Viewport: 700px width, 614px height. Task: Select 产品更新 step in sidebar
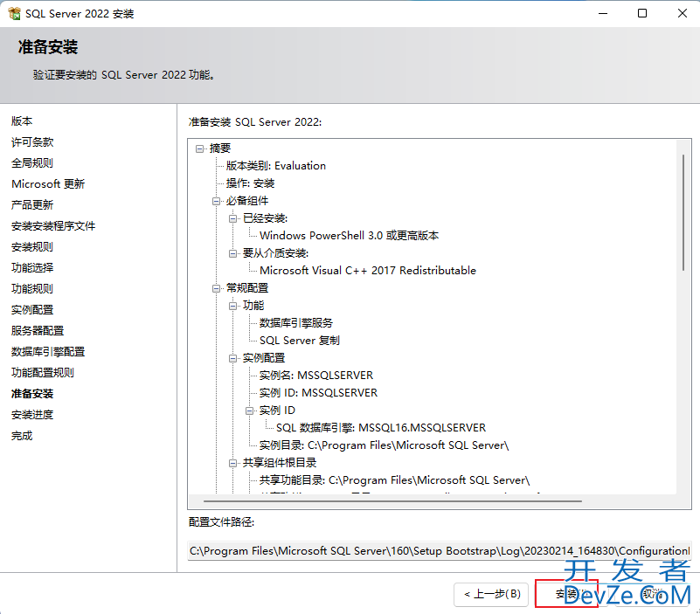pyautogui.click(x=32, y=205)
